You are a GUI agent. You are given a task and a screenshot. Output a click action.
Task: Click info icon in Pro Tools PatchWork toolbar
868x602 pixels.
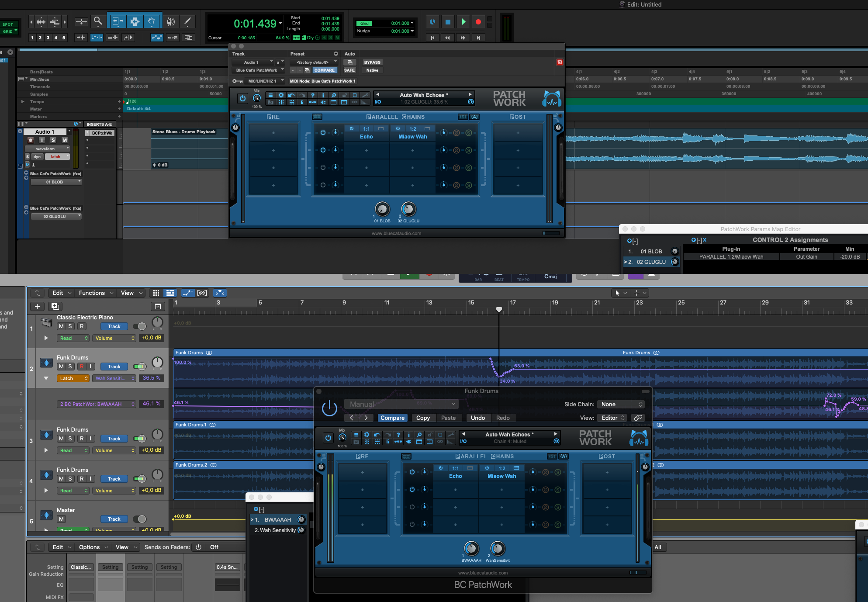point(323,95)
